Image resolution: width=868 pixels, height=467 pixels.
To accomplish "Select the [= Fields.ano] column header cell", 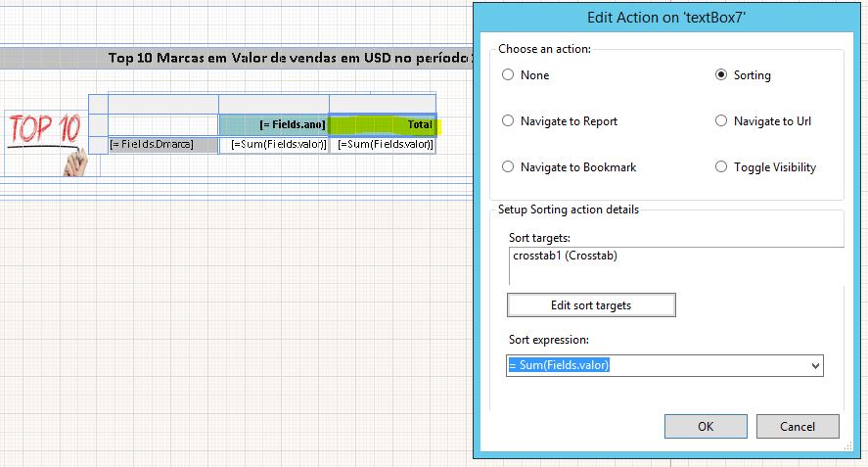I will (x=273, y=125).
